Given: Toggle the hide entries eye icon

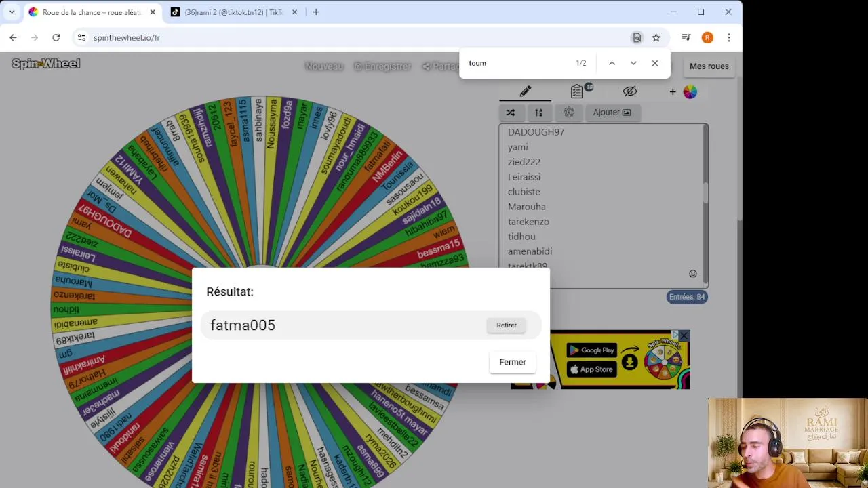Looking at the screenshot, I should [x=630, y=91].
